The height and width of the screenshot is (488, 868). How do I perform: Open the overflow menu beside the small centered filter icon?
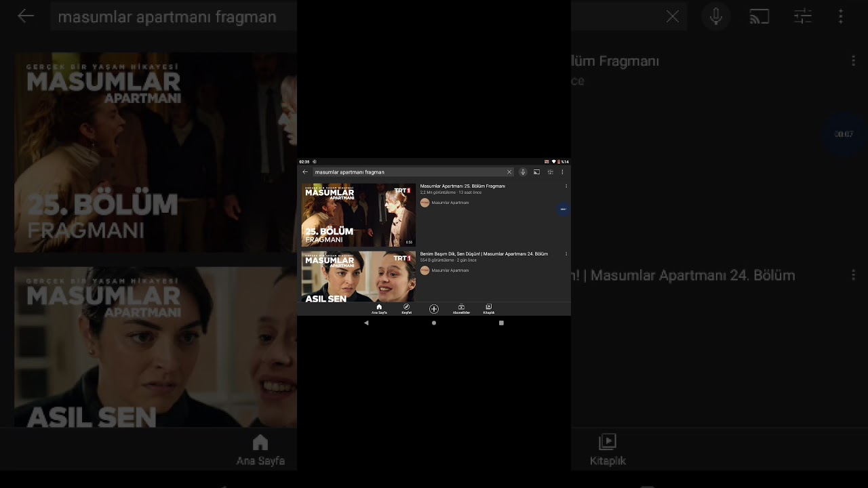562,172
